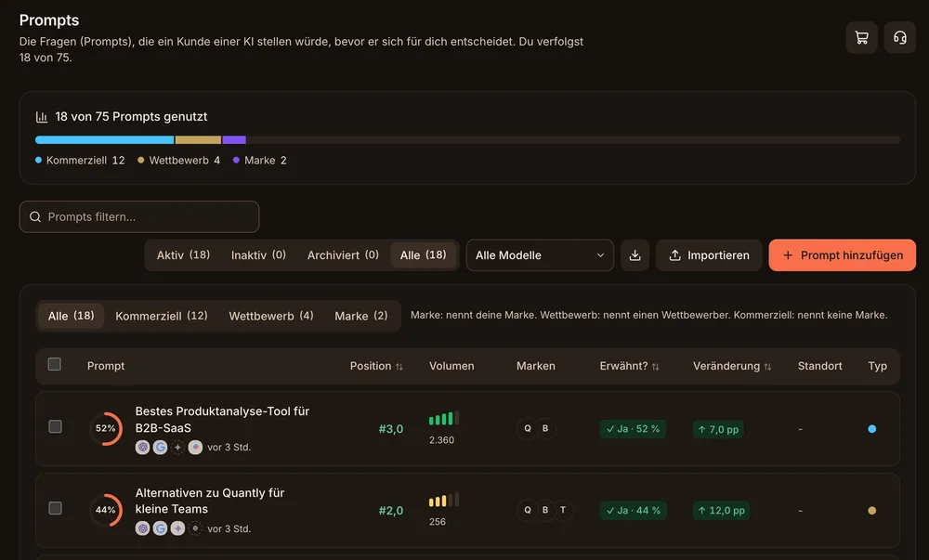Screen dimensions: 929x560
Task: Click Google icon in Produktanalyse-Tool row
Action: click(x=160, y=447)
